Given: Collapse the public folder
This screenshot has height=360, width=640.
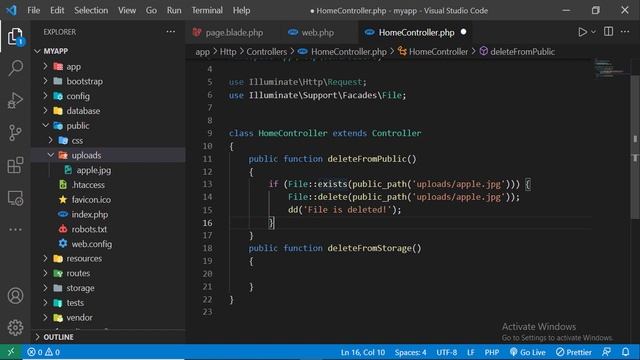Looking at the screenshot, I should (x=45, y=125).
